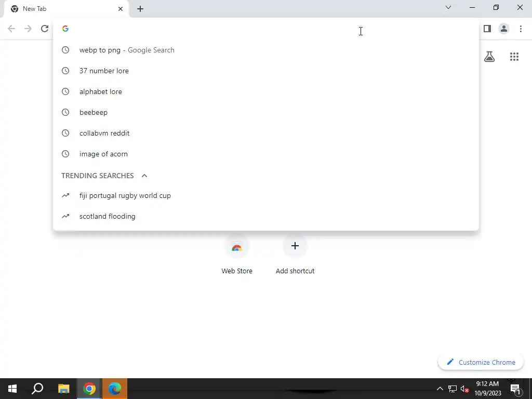Screen dimensions: 532x399
Task: Reload the current page
Action: (45, 29)
